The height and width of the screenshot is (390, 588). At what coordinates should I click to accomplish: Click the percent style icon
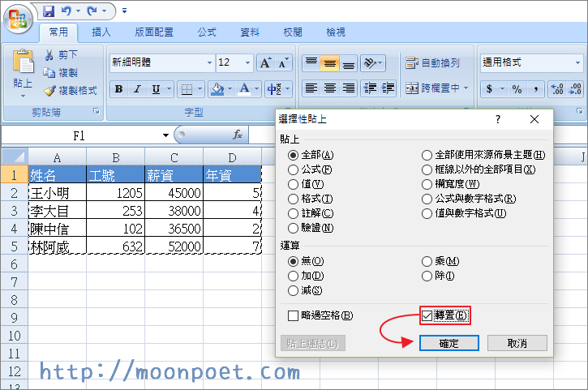(x=517, y=89)
